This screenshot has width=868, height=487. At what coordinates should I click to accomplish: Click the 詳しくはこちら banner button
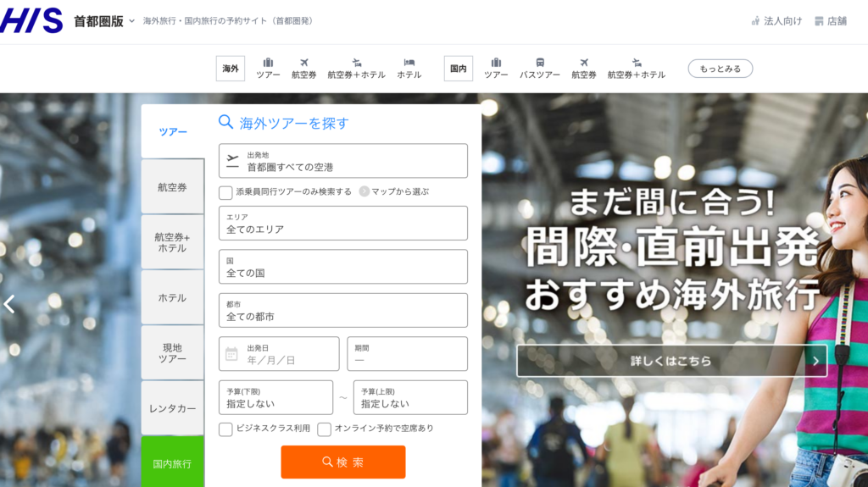(671, 361)
